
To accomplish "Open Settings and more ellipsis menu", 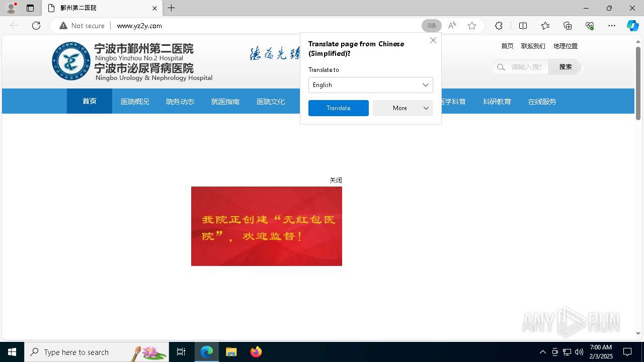I will (612, 26).
